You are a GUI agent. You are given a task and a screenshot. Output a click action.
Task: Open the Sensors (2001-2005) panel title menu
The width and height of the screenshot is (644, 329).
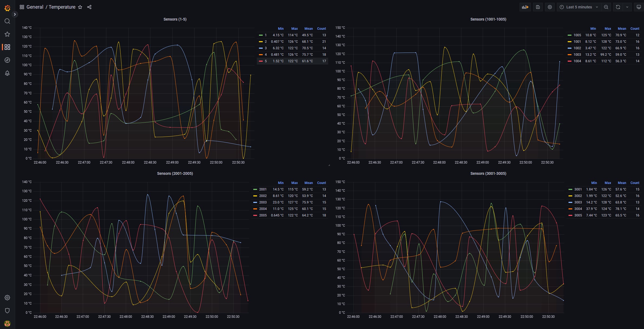pyautogui.click(x=175, y=173)
